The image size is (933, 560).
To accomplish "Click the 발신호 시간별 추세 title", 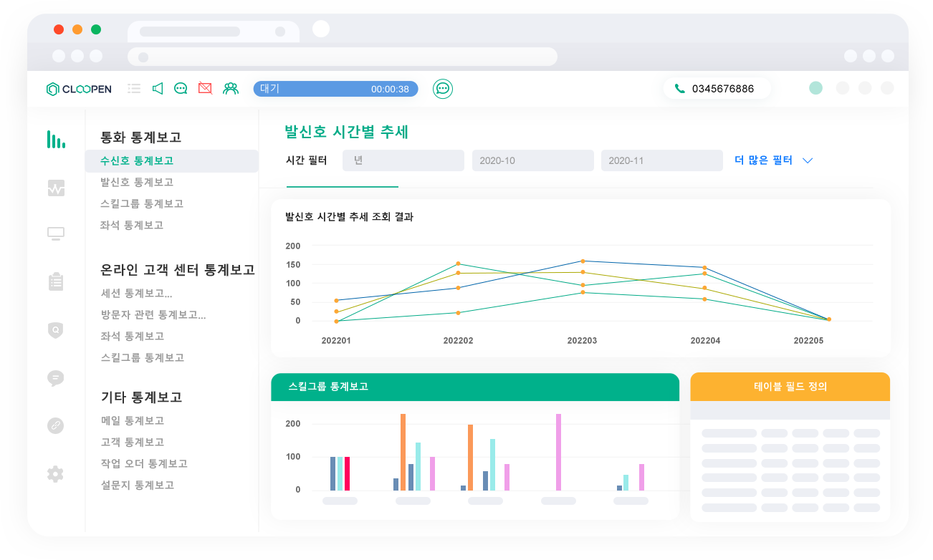I will click(x=347, y=132).
